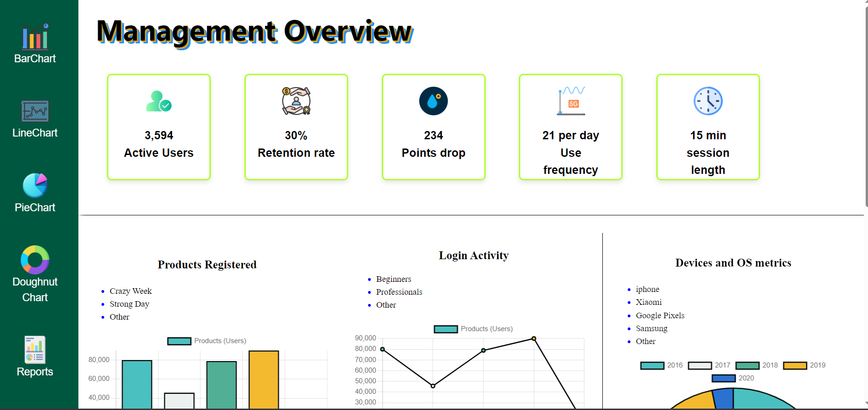Click the Products Registered chart title

tap(207, 265)
